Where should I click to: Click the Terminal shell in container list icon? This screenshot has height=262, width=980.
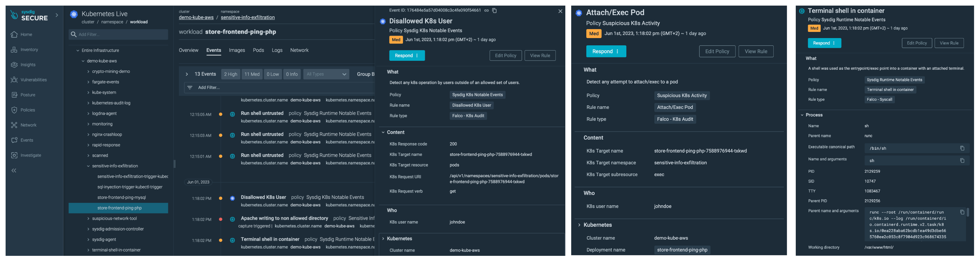232,240
